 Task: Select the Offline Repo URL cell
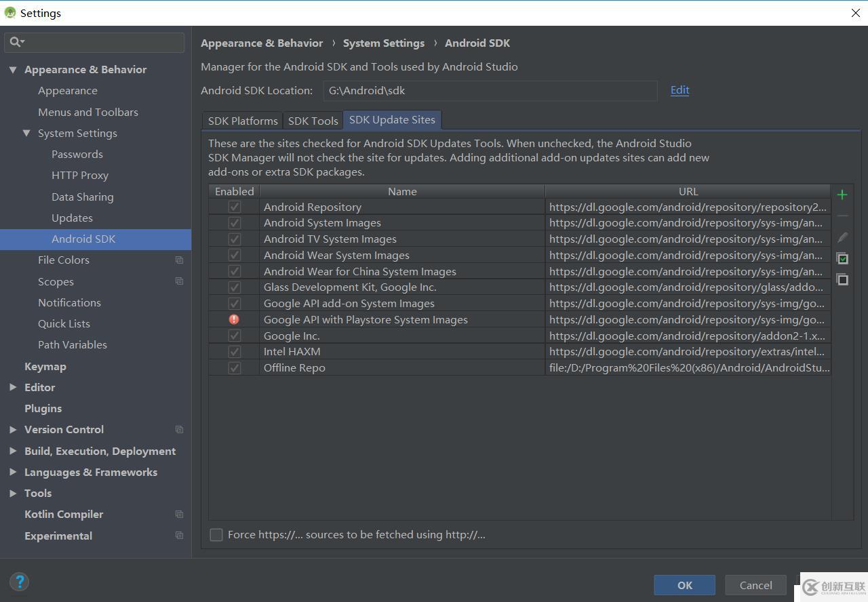[688, 367]
